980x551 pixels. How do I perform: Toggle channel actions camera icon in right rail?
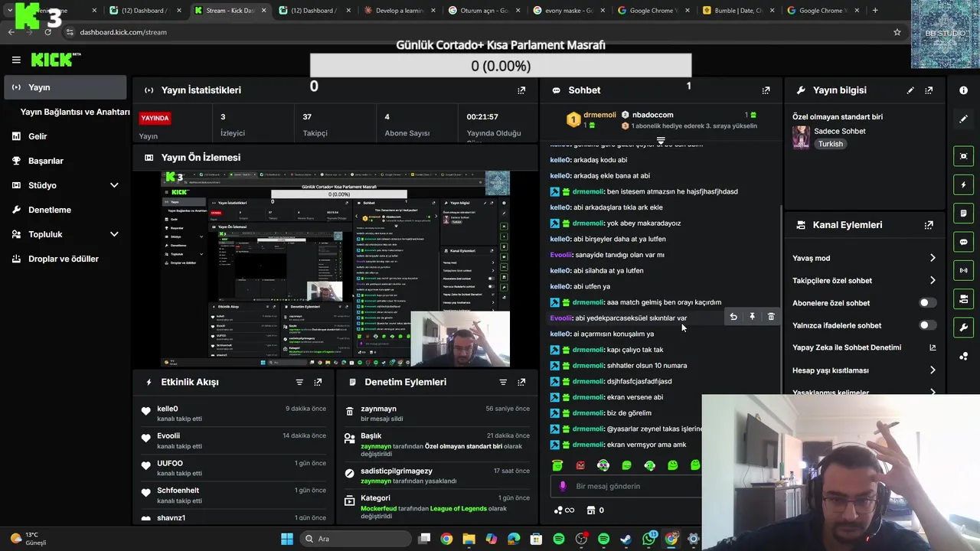(963, 298)
